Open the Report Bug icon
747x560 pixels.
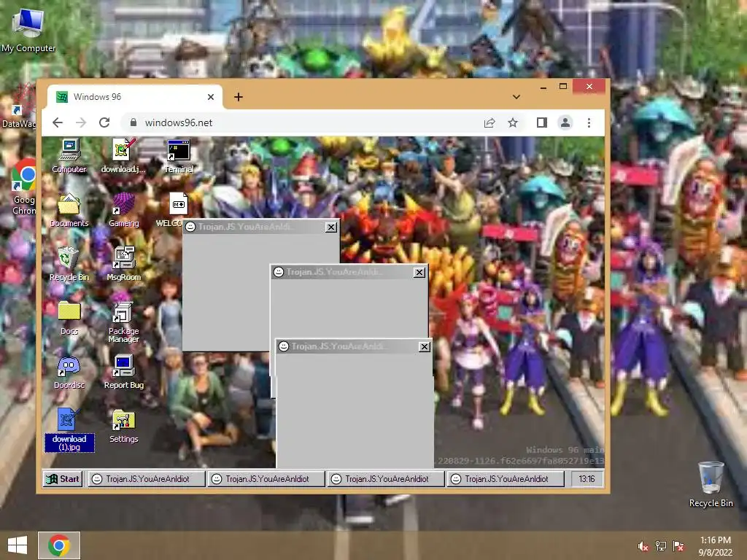point(123,371)
